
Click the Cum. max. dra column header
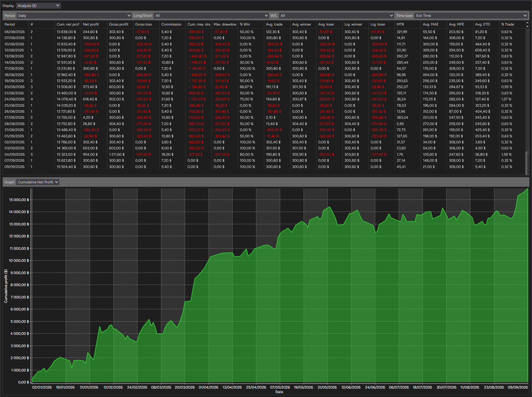(199, 24)
